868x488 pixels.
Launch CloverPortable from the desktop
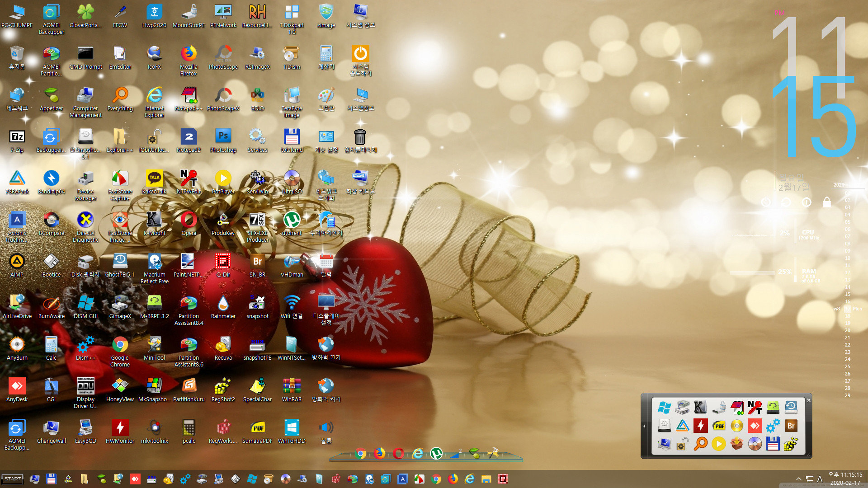[x=85, y=16]
